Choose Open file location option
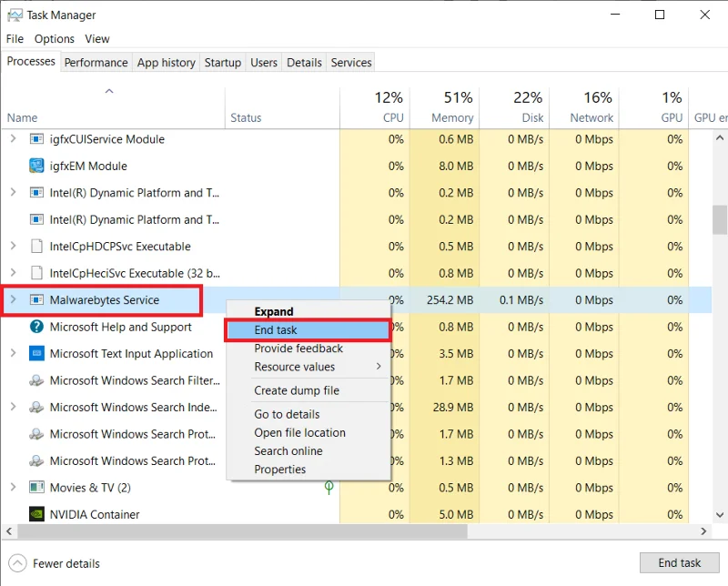 308,433
